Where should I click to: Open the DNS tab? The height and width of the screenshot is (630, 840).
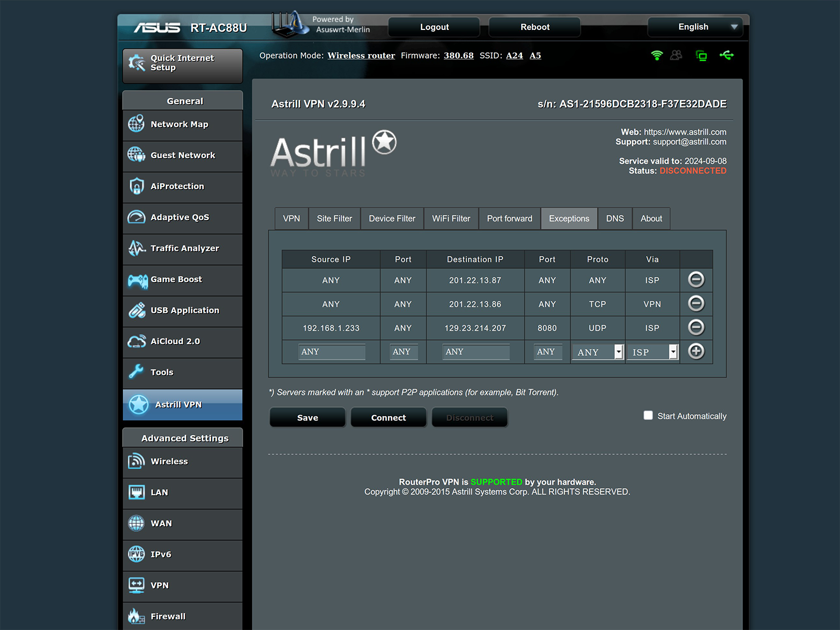(615, 218)
